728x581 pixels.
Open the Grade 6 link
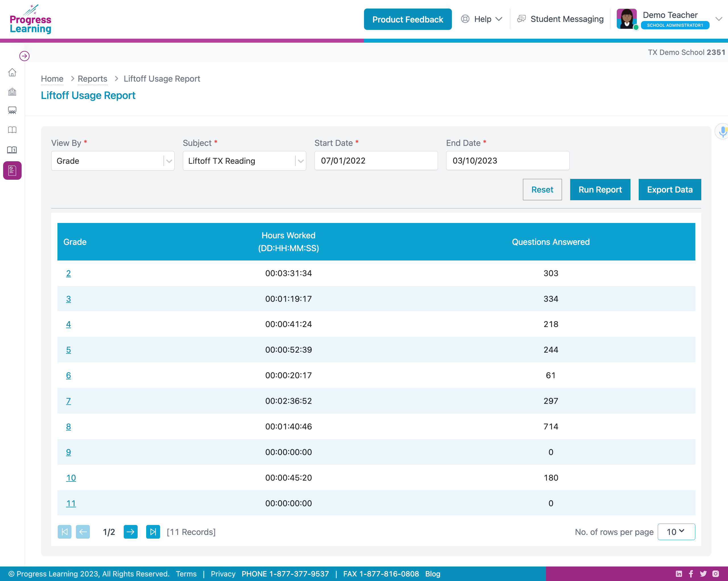point(69,375)
